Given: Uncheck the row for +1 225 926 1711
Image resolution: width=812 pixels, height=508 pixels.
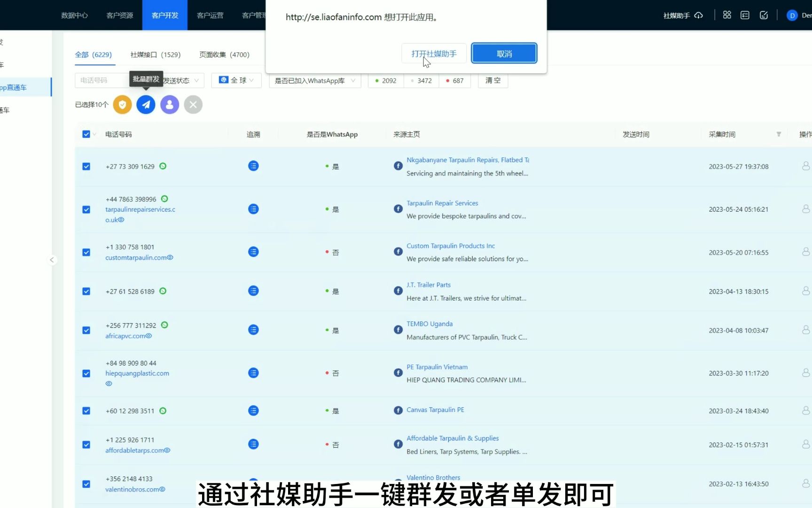Looking at the screenshot, I should click(86, 444).
